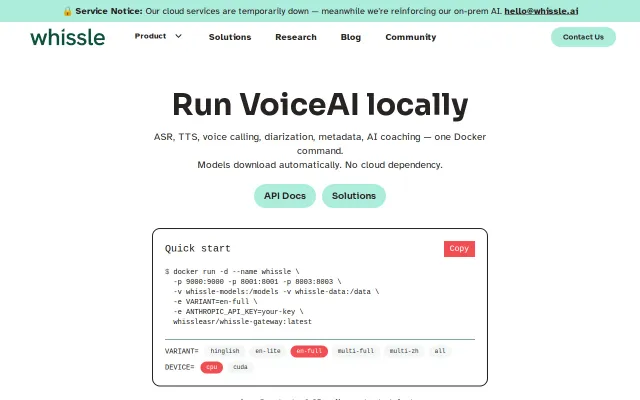
Task: Click the 'Run VoiceAI locally' headline
Action: pyautogui.click(x=320, y=104)
